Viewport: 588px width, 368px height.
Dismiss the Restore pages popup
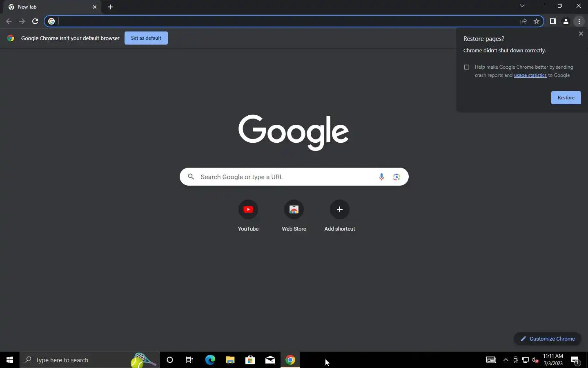click(x=581, y=34)
